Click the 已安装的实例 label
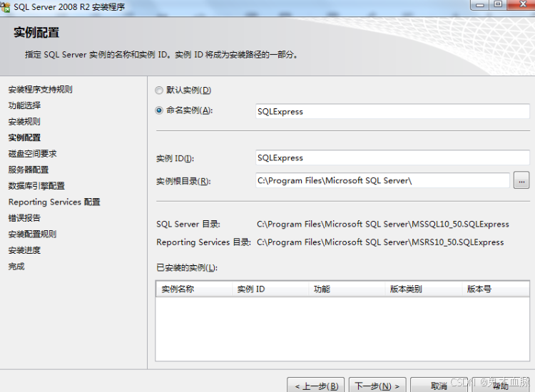 (187, 268)
